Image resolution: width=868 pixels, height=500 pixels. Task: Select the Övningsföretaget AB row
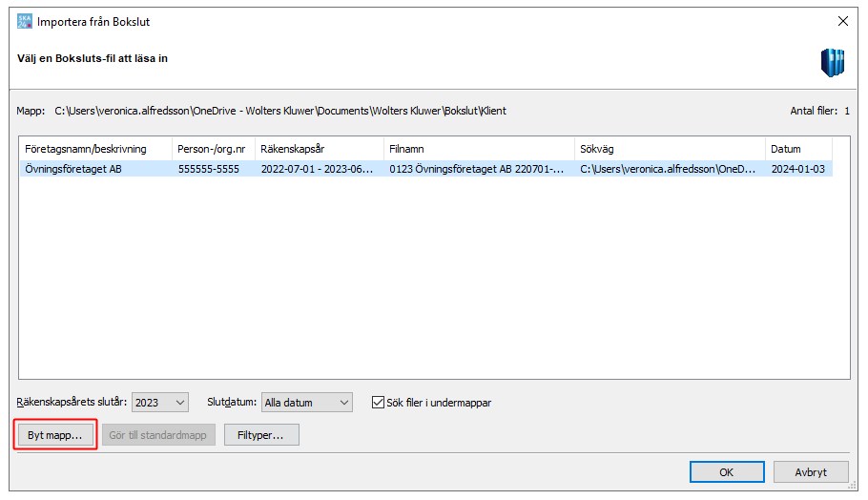pos(426,169)
